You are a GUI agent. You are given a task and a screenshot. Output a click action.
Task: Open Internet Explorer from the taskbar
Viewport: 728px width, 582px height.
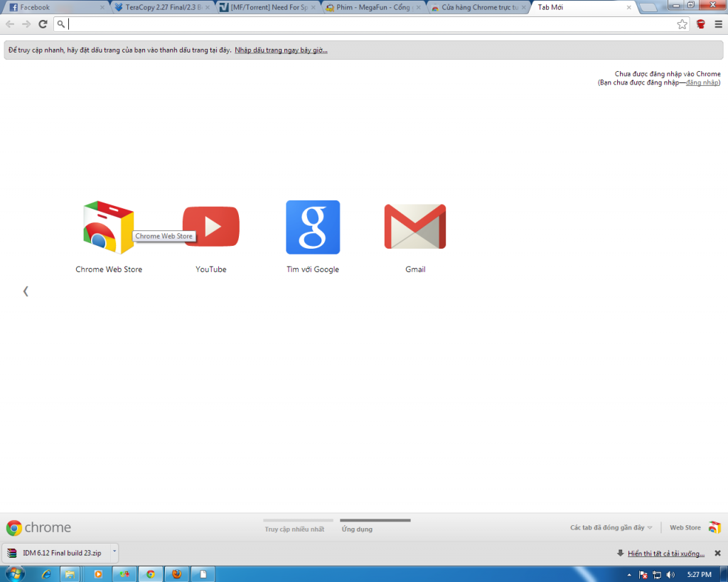point(47,573)
